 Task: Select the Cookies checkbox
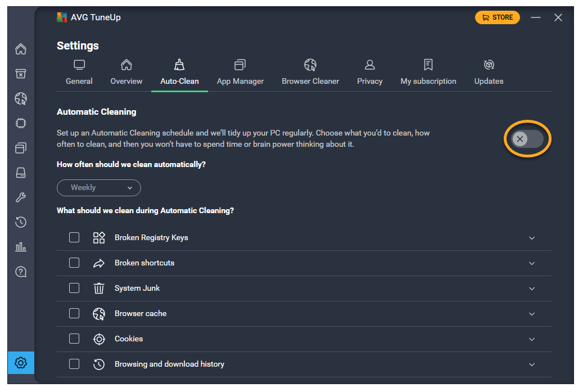[x=74, y=339]
